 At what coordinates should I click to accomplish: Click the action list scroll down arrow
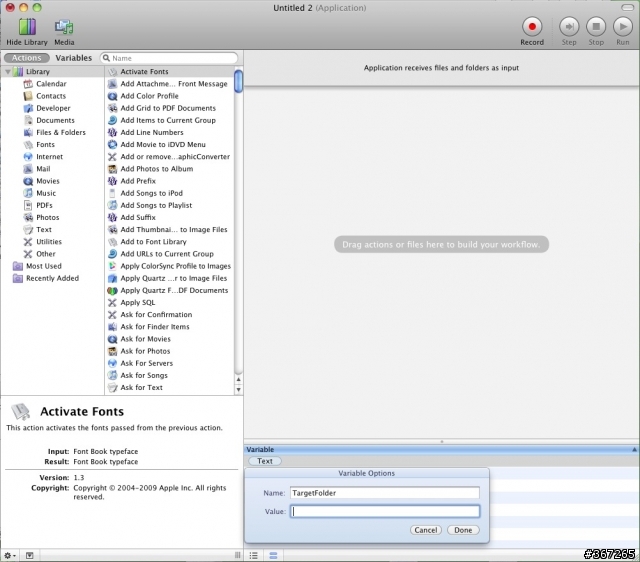[238, 389]
